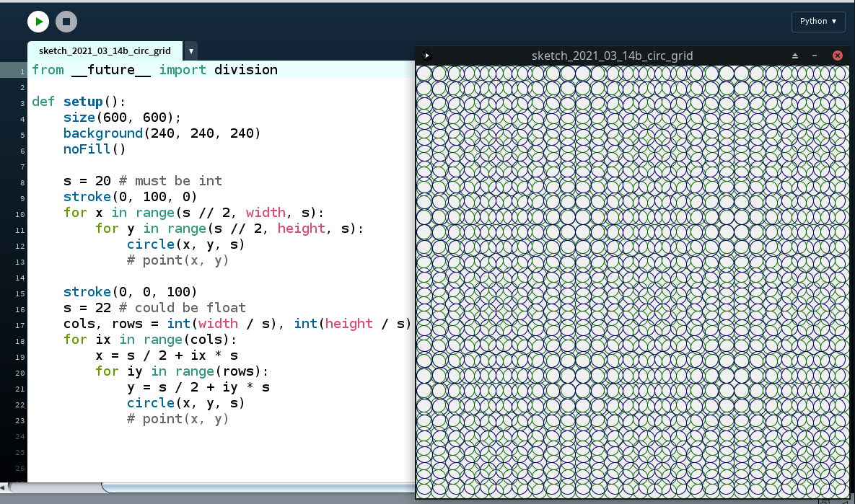Open the sketch tab dropdown arrow
855x504 pixels.
190,50
